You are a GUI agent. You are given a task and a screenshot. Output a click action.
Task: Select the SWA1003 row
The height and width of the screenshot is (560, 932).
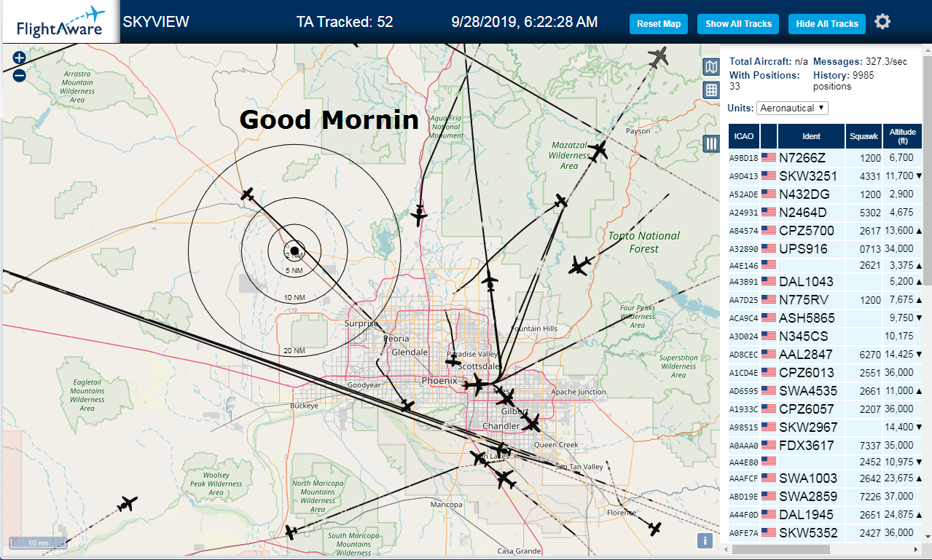point(826,478)
